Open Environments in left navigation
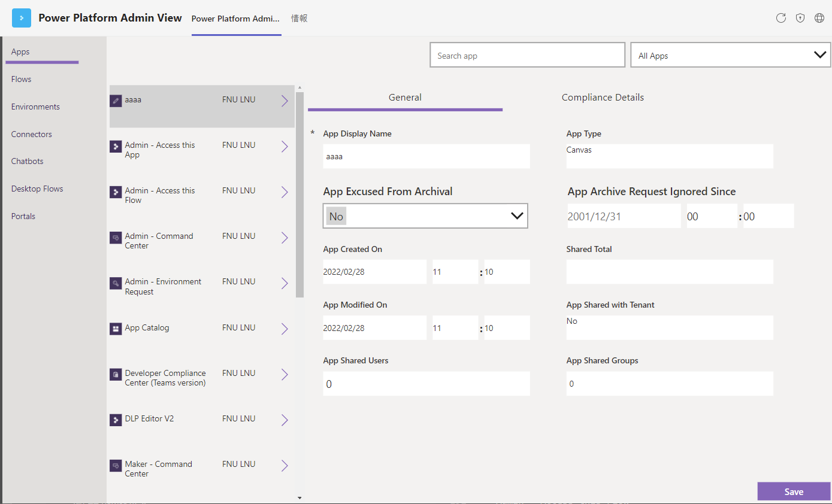 pyautogui.click(x=35, y=107)
